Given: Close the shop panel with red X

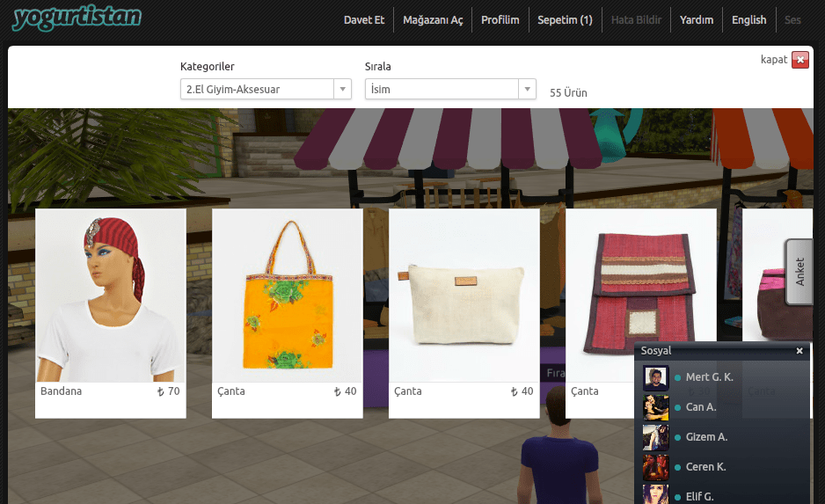Looking at the screenshot, I should point(799,60).
